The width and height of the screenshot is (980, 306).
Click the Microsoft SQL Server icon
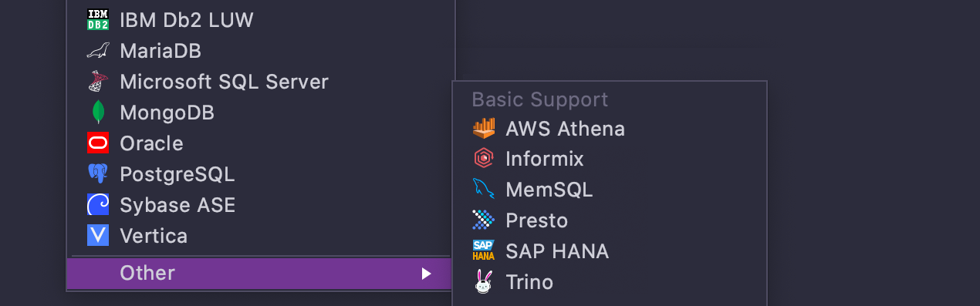98,82
